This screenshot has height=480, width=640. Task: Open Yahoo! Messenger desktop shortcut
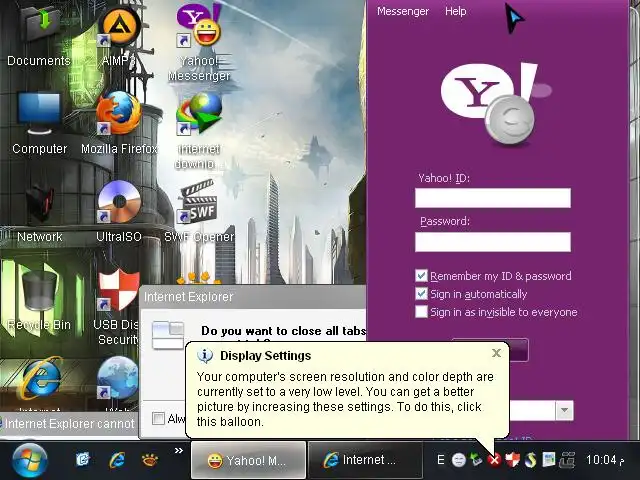[199, 41]
